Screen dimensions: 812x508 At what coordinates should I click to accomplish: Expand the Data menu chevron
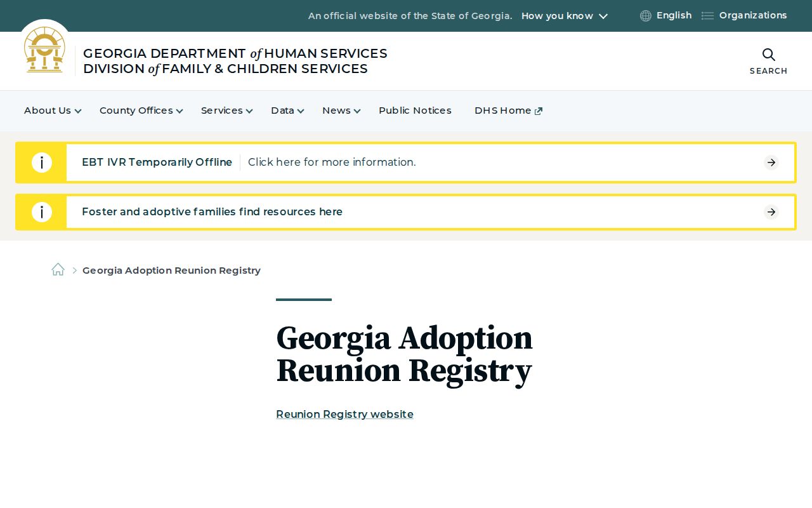pyautogui.click(x=301, y=111)
